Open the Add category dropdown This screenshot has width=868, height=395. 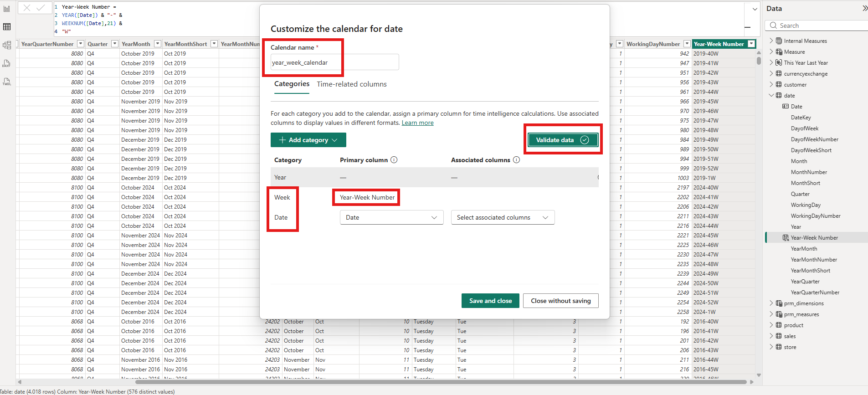point(308,140)
